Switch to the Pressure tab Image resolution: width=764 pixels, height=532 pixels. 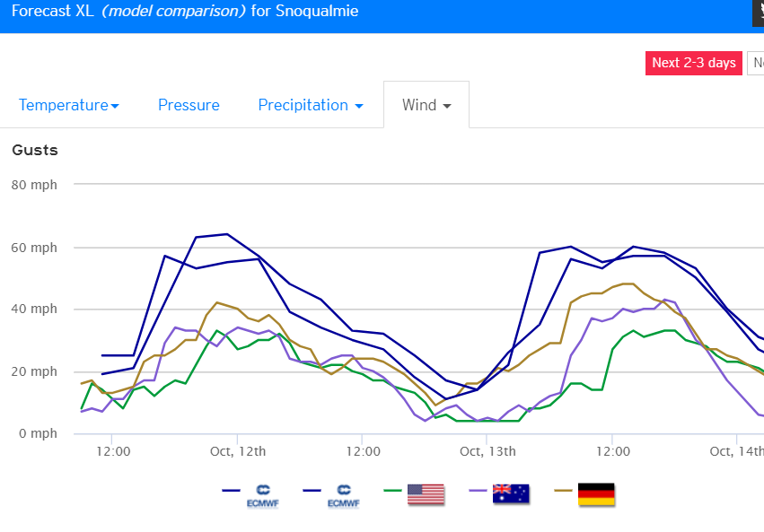(189, 105)
